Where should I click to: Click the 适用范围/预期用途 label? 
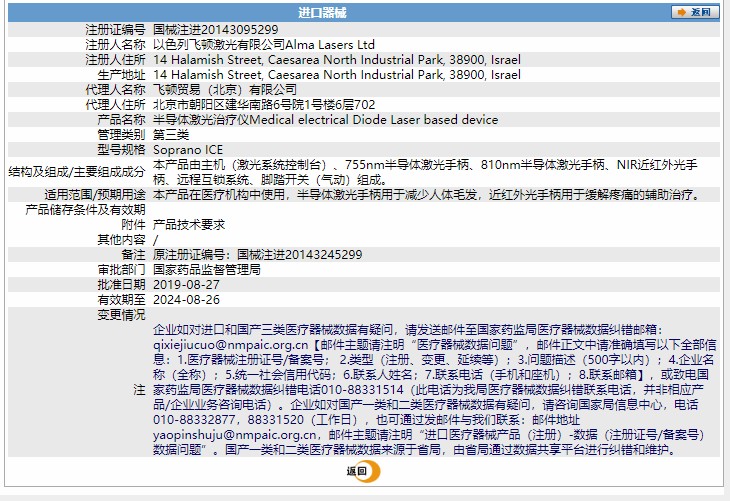click(x=95, y=195)
